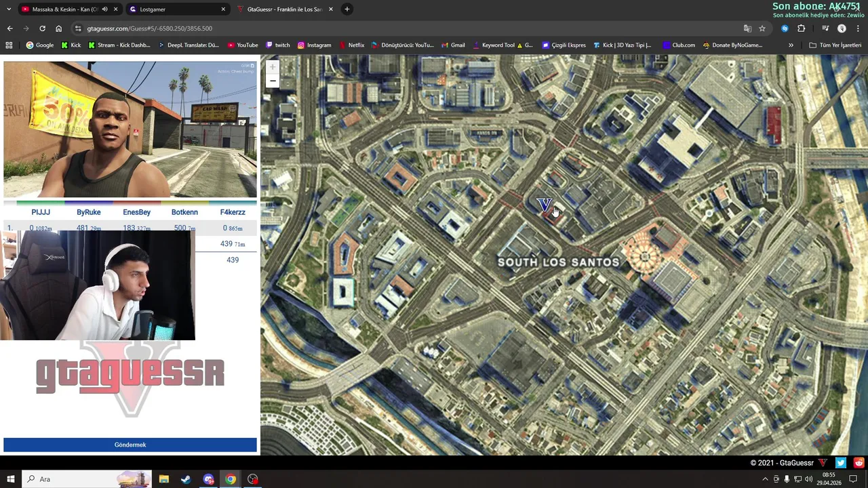Open Club.com bookmark
Viewport: 868px width, 488px height.
[x=679, y=45]
